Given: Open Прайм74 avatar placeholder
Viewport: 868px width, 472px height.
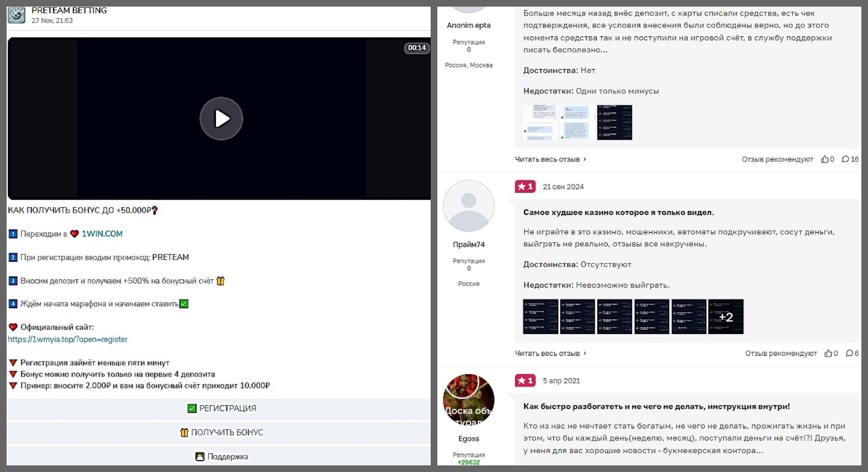Looking at the screenshot, I should click(x=469, y=206).
